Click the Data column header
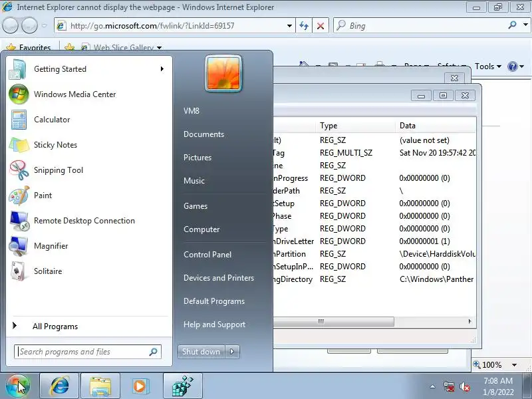Viewport: 532px width, 399px height. [x=436, y=126]
